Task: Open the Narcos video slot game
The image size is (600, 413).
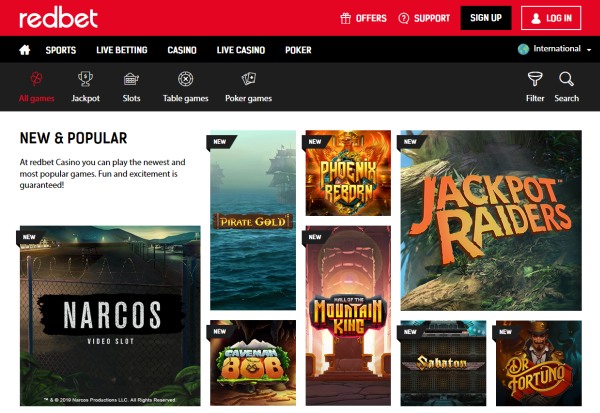Action: pos(110,316)
